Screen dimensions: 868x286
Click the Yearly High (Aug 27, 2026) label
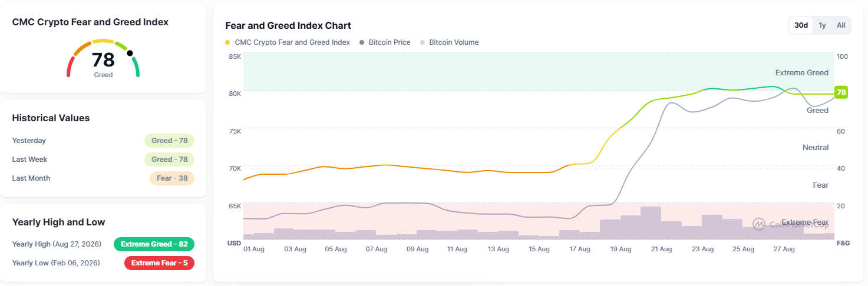point(57,244)
